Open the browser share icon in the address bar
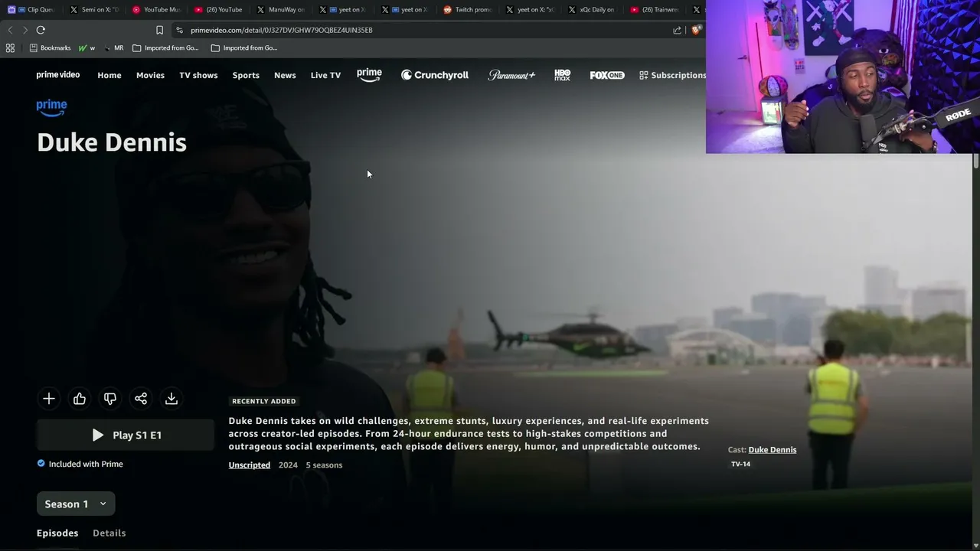The width and height of the screenshot is (980, 551). click(677, 30)
